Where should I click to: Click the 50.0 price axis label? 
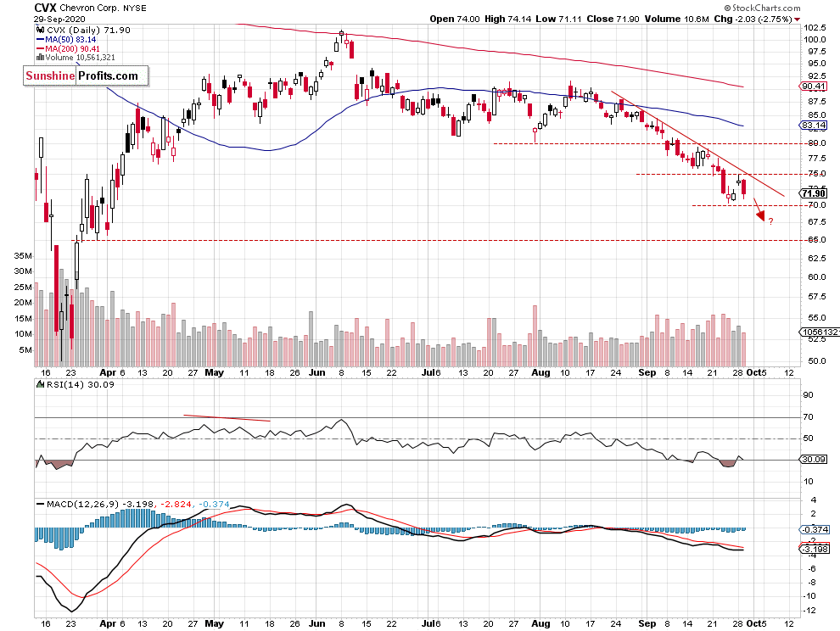[816, 361]
